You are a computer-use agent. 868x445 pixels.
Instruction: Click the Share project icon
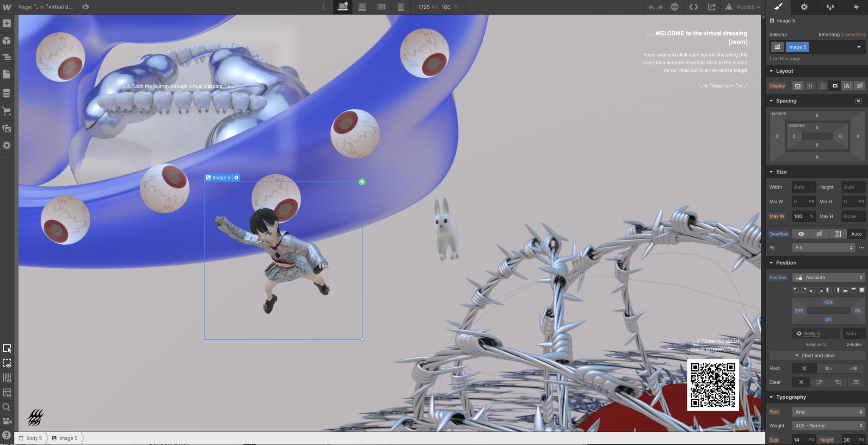tap(712, 7)
